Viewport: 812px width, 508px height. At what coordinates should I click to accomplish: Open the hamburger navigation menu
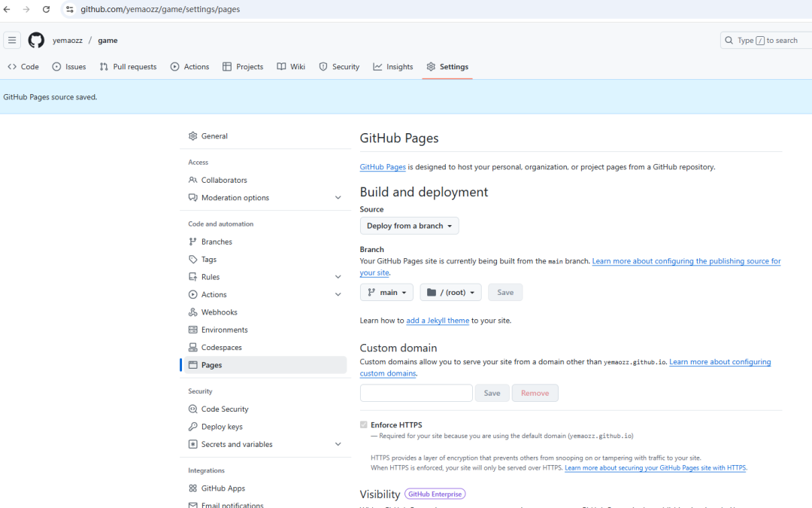coord(12,41)
